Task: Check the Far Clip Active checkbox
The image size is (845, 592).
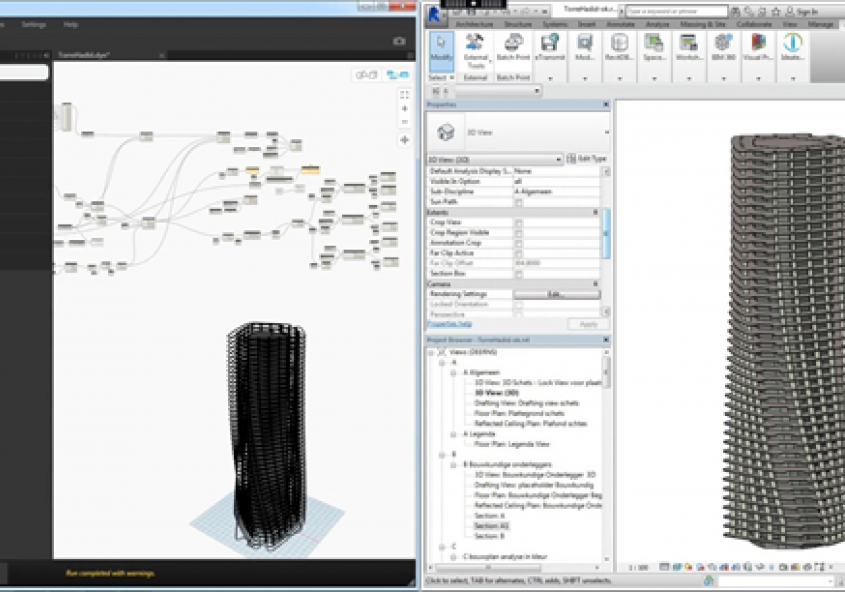Action: 518,252
